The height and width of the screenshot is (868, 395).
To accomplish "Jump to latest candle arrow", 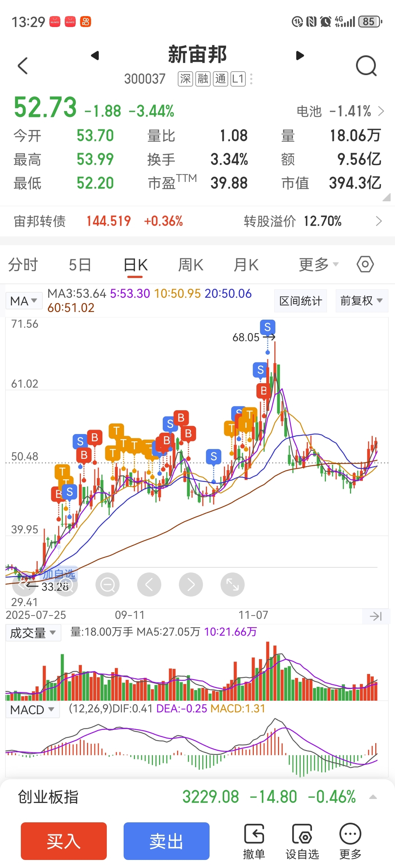I will click(376, 616).
